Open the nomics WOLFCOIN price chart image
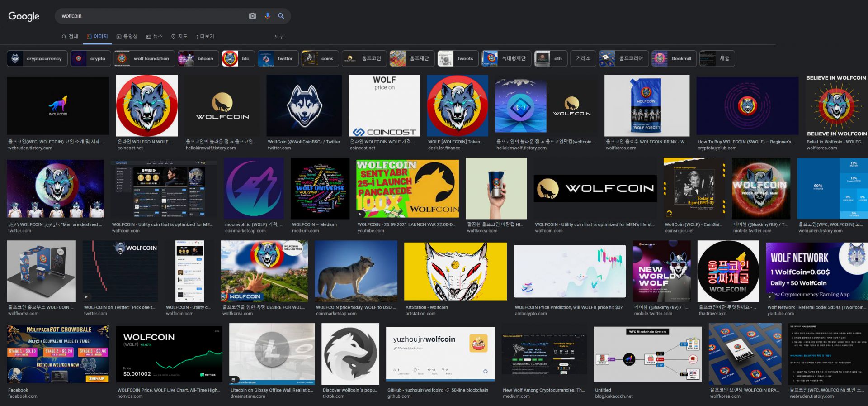This screenshot has height=406, width=868. click(169, 354)
